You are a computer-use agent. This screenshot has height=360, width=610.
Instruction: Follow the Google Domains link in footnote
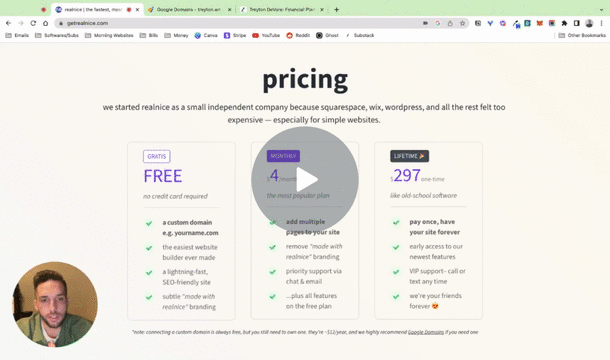426,332
